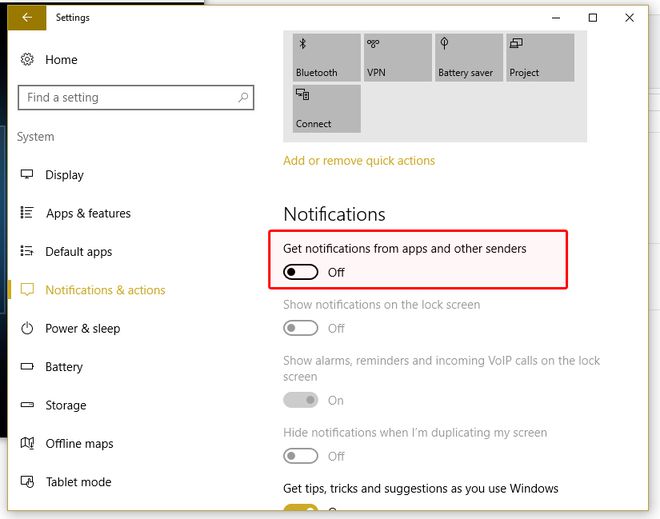Open Home via the gear icon
Viewport: 660px width, 519px height.
tap(27, 59)
